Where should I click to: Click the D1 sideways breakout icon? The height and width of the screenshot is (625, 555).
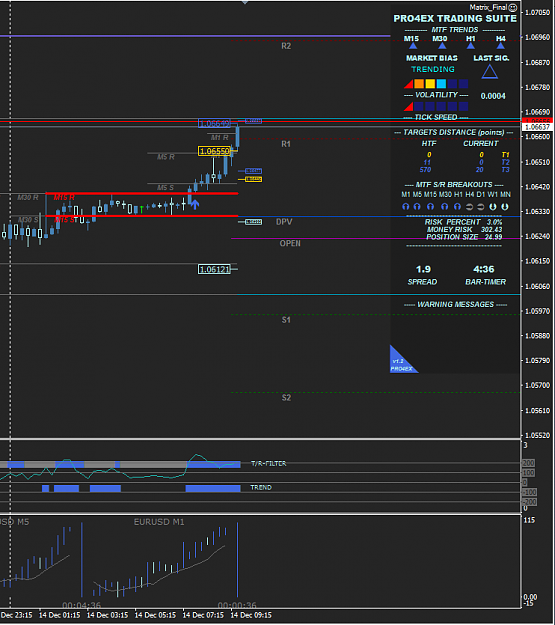[x=481, y=206]
